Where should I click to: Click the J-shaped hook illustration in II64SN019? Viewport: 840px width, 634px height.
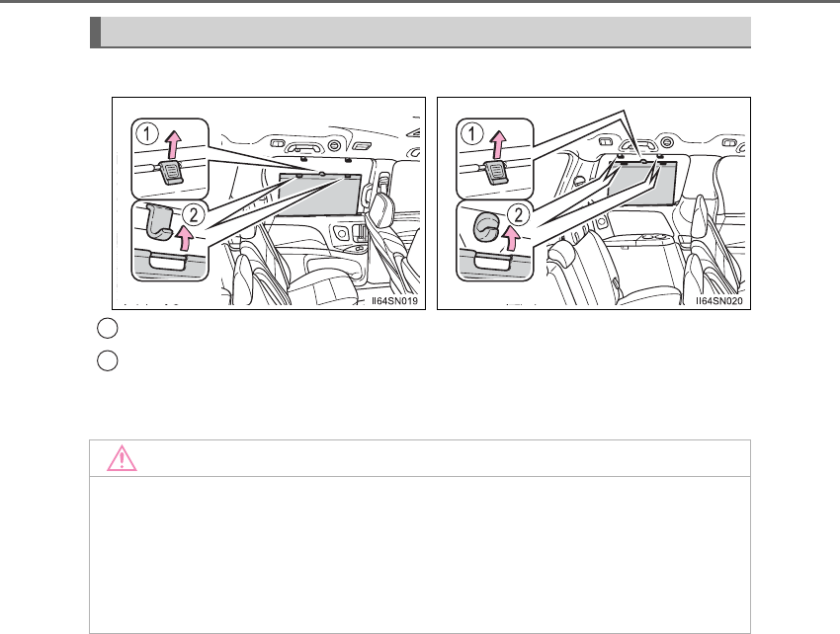(x=158, y=222)
